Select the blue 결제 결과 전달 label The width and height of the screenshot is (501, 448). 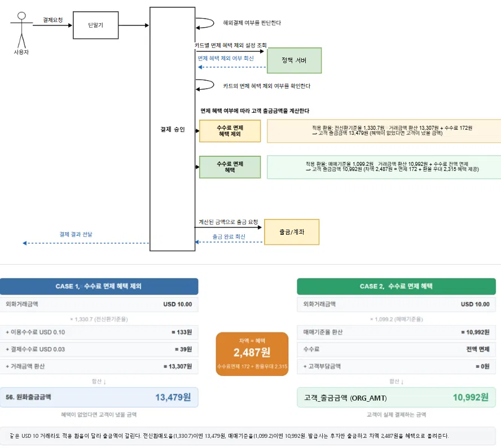pyautogui.click(x=76, y=234)
